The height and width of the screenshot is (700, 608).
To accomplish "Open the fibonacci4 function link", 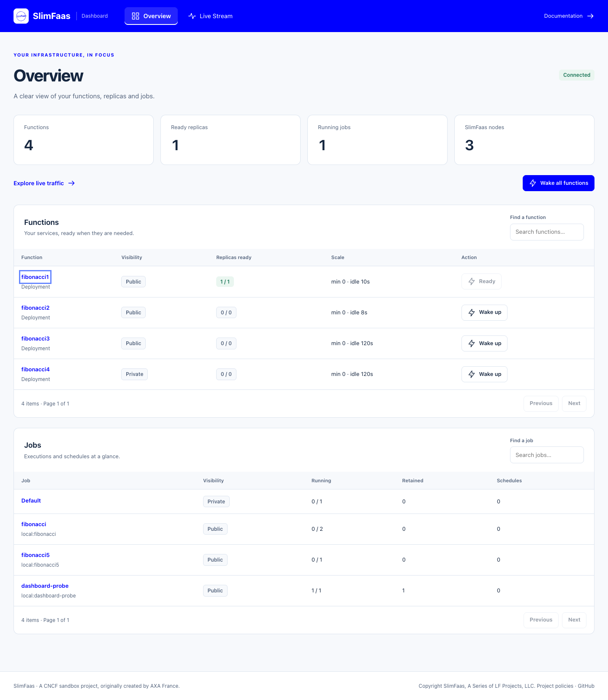I will tap(35, 370).
